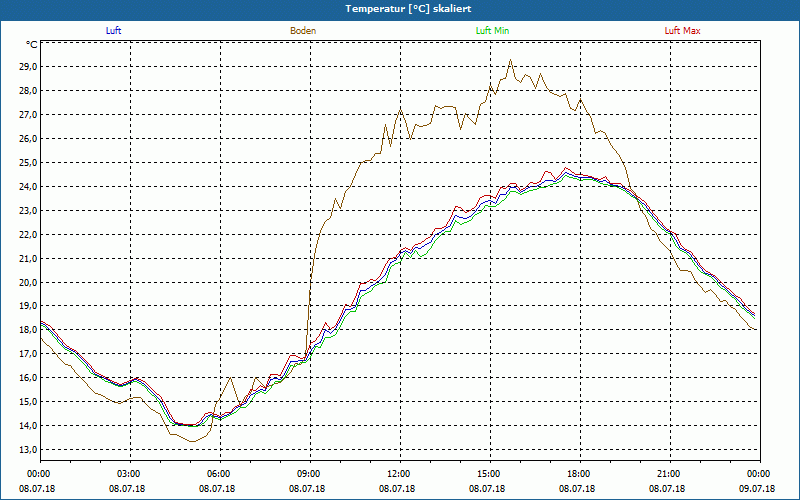Click the 14,0 y-axis value
This screenshot has width=800, height=500.
coord(28,426)
